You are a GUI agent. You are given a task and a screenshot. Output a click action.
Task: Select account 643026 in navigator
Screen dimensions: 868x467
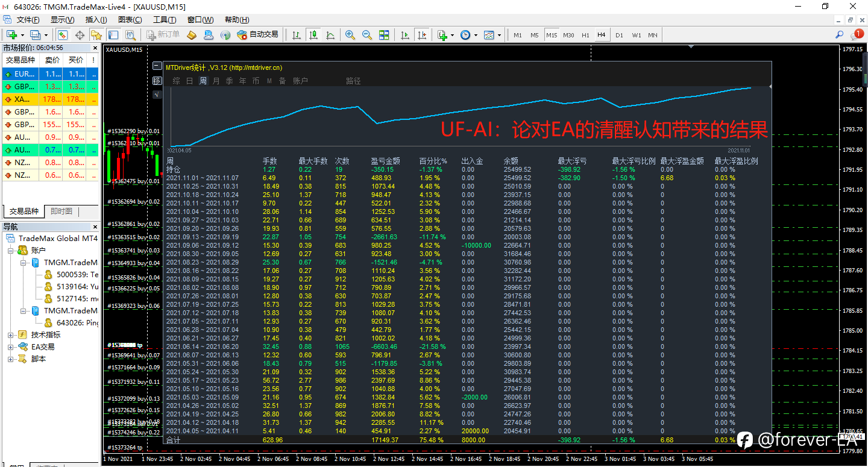point(77,323)
